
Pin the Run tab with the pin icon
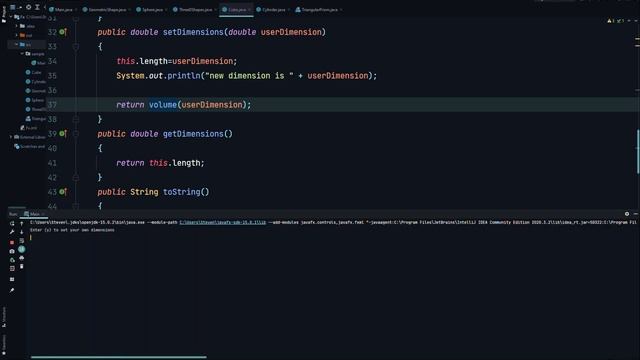coord(12,290)
